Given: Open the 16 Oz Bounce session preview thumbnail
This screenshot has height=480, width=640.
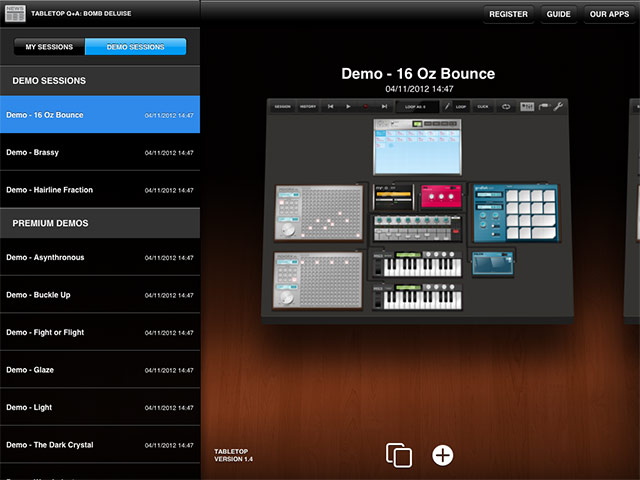Looking at the screenshot, I should (418, 210).
